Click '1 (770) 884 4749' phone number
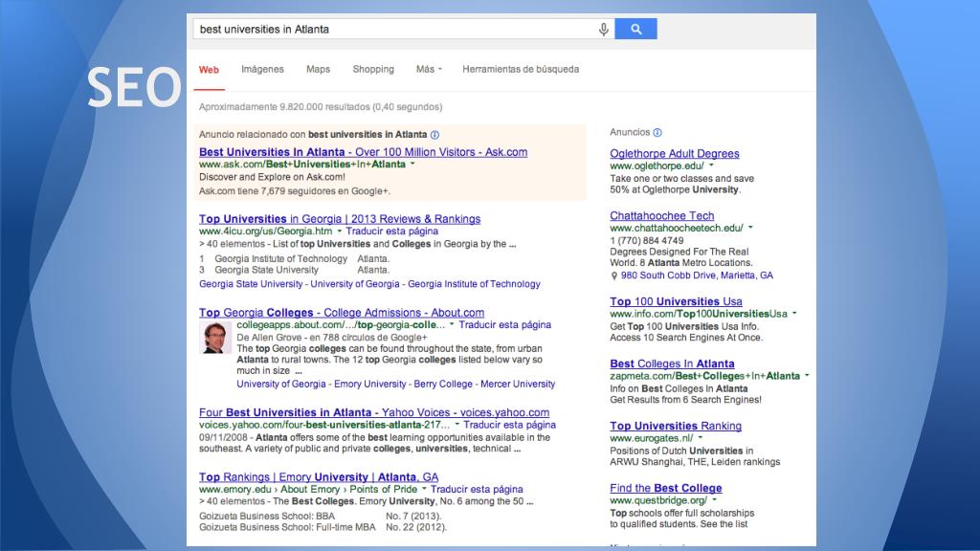Image resolution: width=980 pixels, height=551 pixels. 647,240
